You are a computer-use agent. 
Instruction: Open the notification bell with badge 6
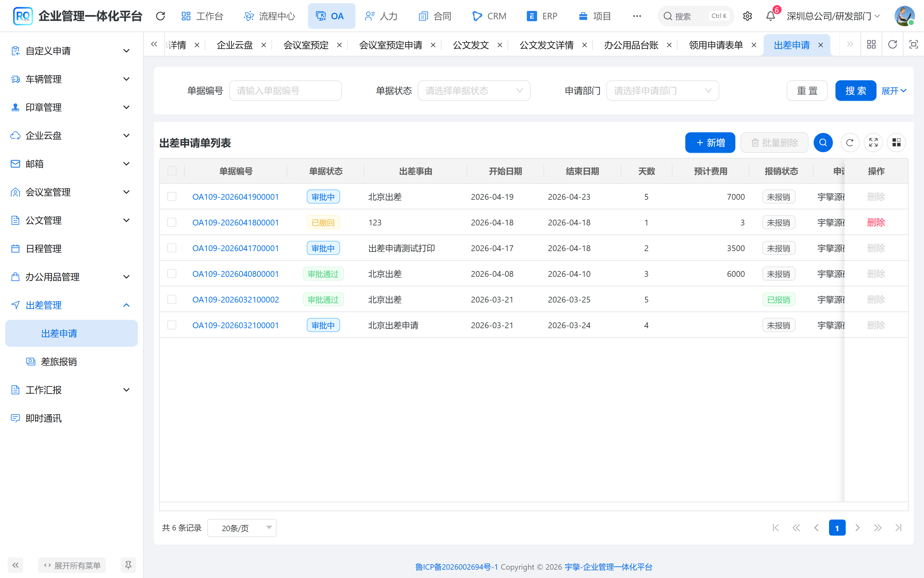pos(771,16)
